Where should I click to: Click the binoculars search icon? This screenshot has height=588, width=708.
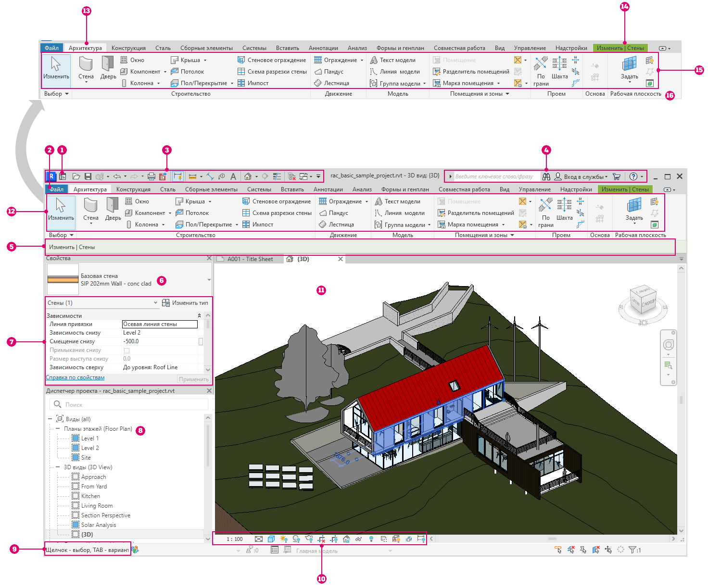coord(546,176)
